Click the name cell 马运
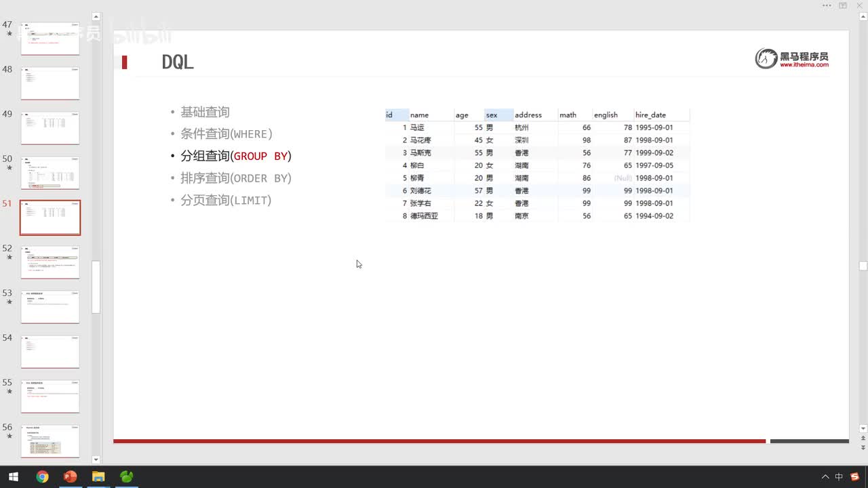The width and height of the screenshot is (868, 488). [x=417, y=127]
